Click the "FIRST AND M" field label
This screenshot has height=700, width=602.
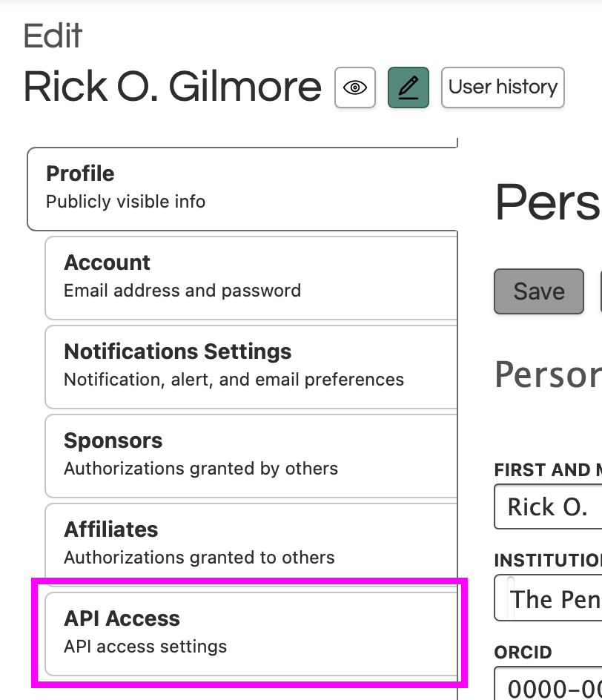tap(547, 469)
